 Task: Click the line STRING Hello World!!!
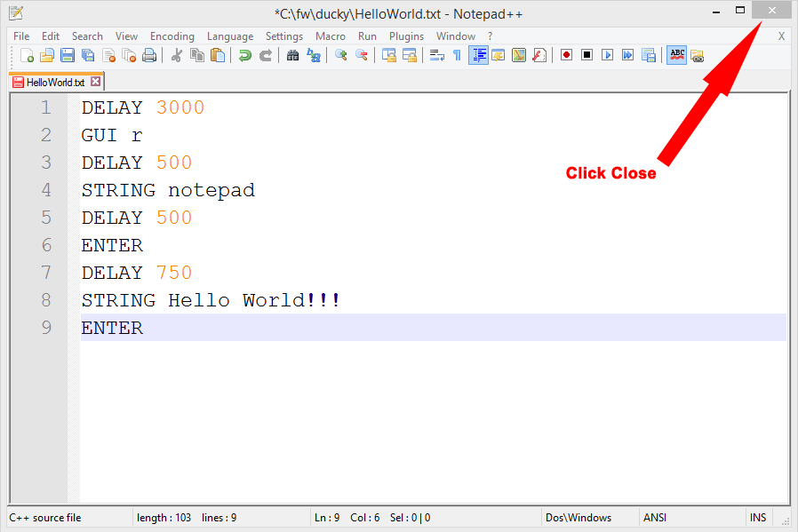click(x=211, y=300)
